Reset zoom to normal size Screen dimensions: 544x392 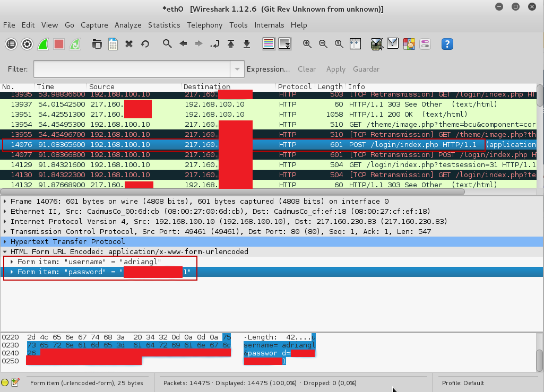[x=339, y=43]
